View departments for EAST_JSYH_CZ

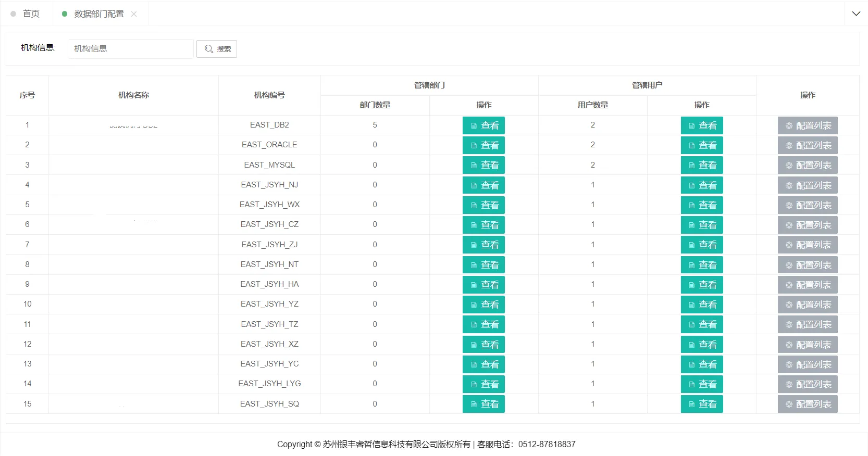point(483,225)
